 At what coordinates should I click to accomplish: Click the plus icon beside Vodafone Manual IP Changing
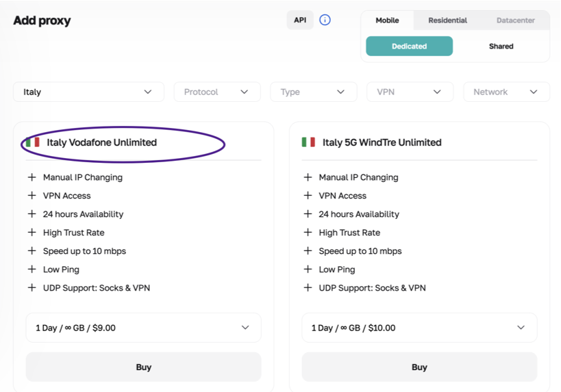coord(32,177)
